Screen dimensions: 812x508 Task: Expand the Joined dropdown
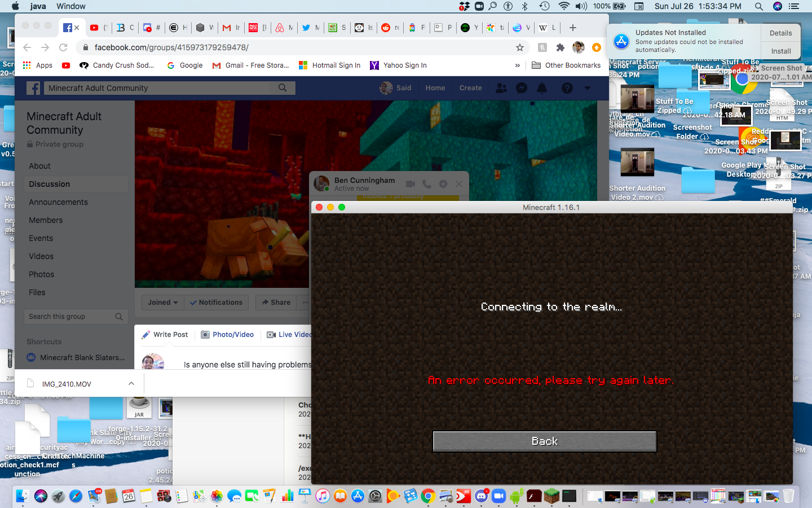click(162, 303)
